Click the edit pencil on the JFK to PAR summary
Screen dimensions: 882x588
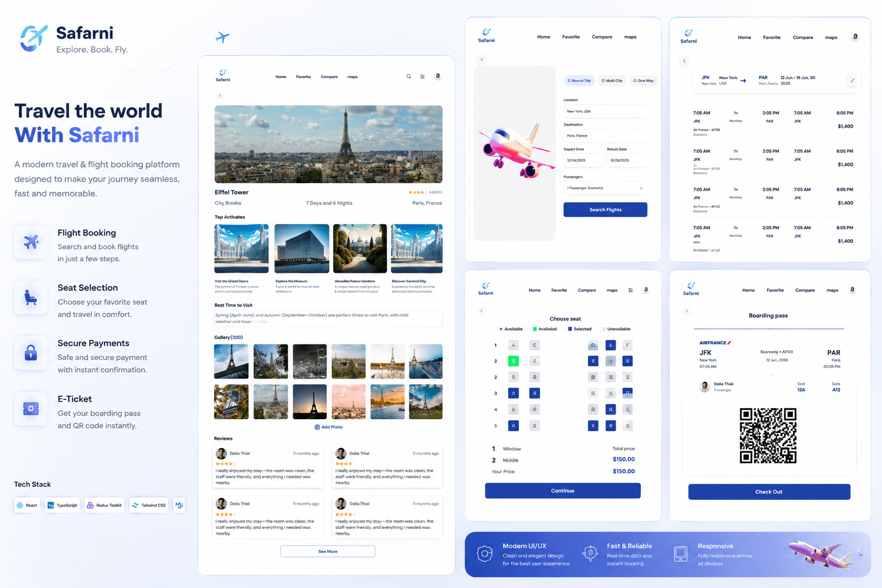pyautogui.click(x=852, y=80)
